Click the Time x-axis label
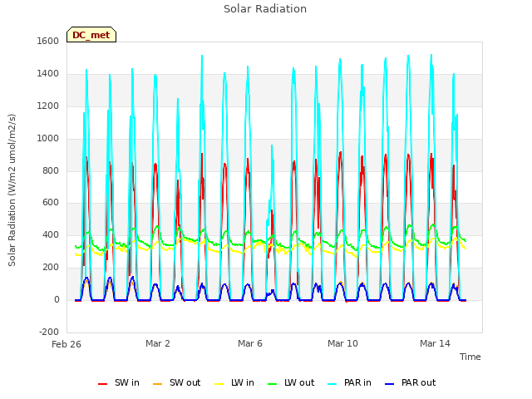 coord(470,357)
